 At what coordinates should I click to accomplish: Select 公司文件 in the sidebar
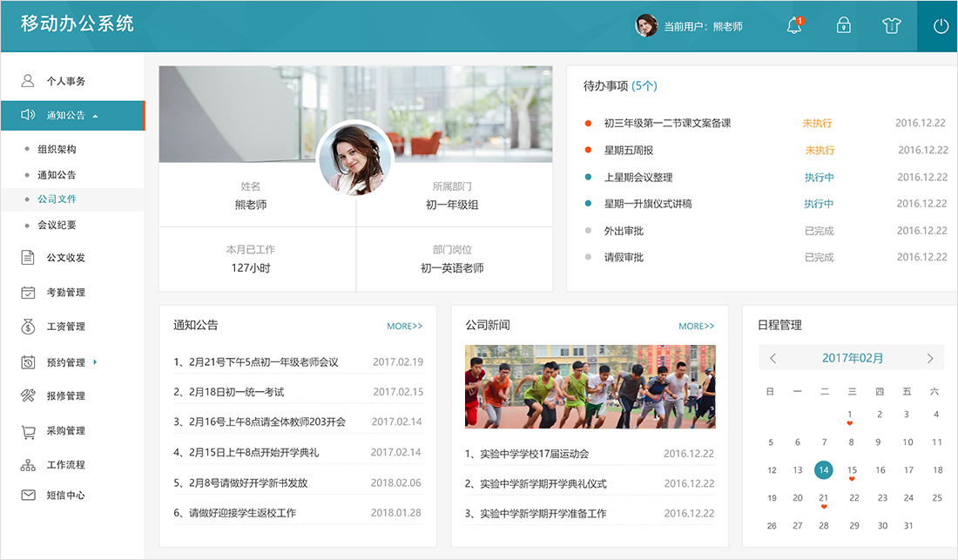pyautogui.click(x=57, y=199)
